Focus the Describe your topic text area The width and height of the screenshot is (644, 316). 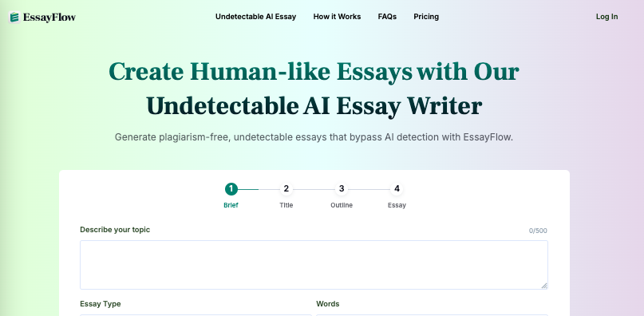coord(314,265)
